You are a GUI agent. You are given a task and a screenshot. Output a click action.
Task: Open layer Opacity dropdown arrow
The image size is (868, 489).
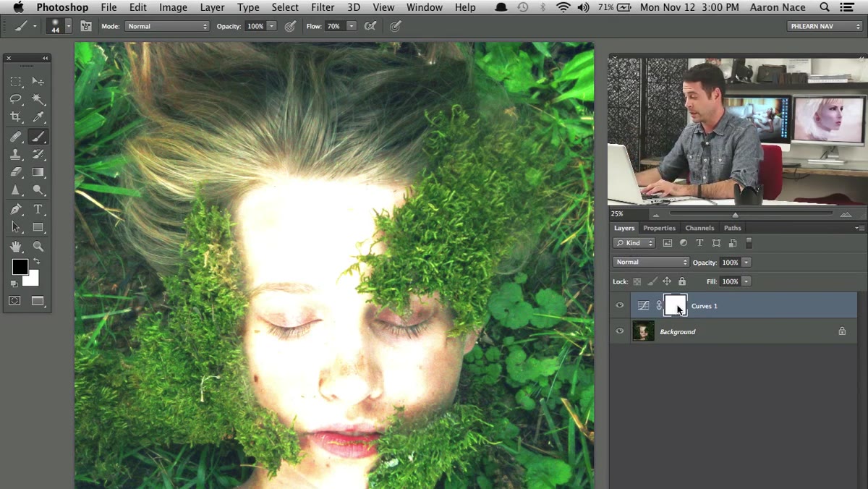(746, 262)
